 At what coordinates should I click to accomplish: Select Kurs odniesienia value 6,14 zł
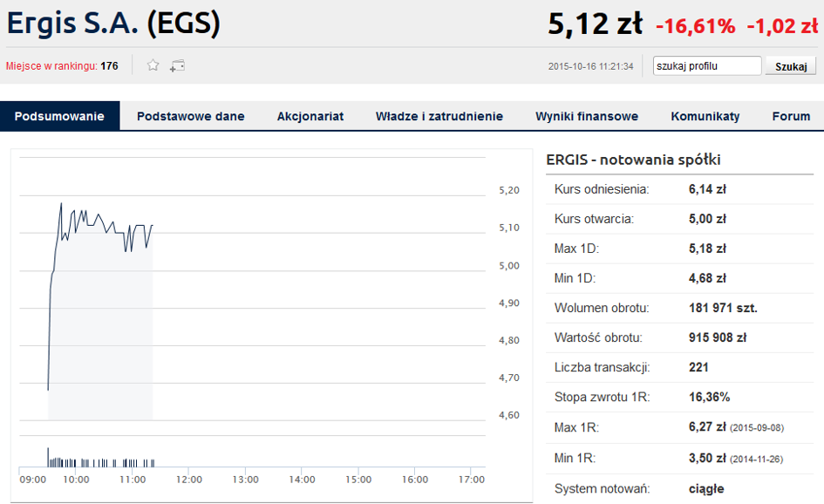(x=707, y=189)
